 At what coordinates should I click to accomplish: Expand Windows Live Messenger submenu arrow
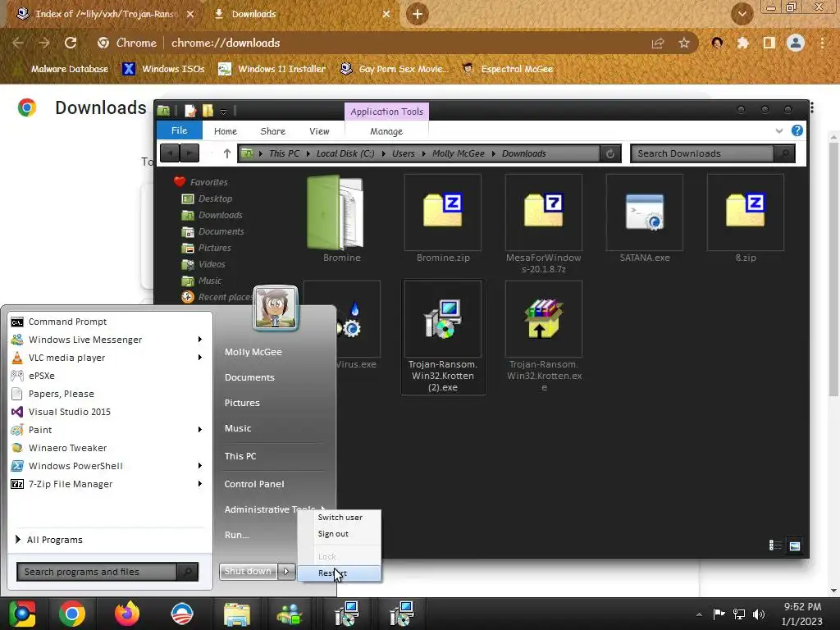tap(200, 340)
